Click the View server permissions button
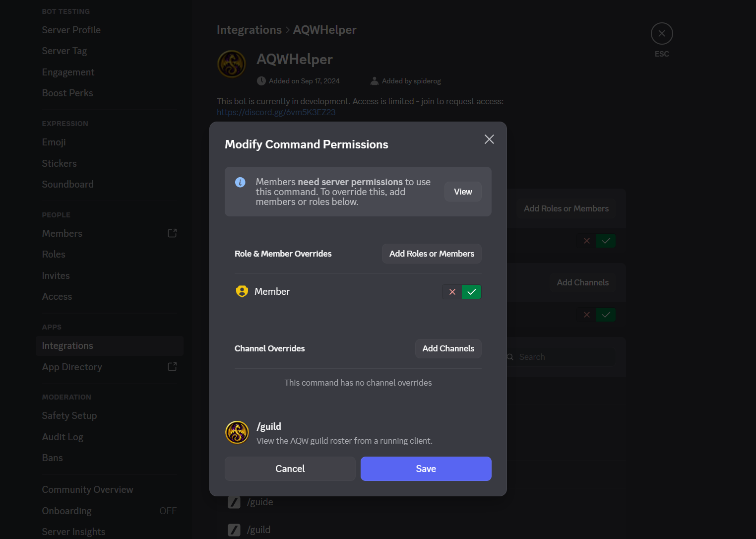Viewport: 756px width, 539px height. point(463,192)
